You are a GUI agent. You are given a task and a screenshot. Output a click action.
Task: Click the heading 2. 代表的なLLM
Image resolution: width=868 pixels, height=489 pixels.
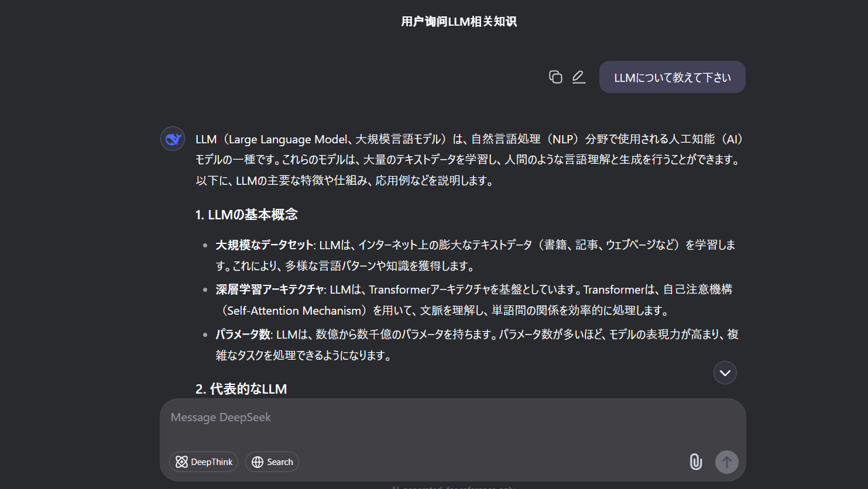[241, 389]
